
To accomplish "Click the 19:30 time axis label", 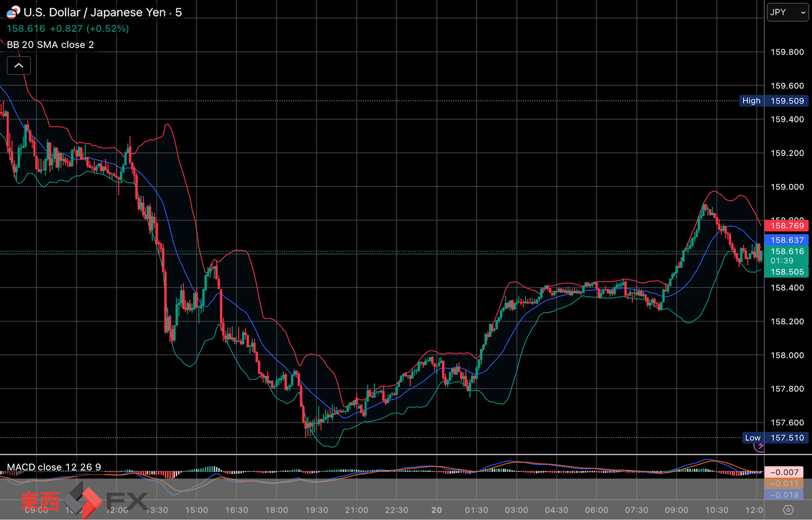I will (x=317, y=510).
